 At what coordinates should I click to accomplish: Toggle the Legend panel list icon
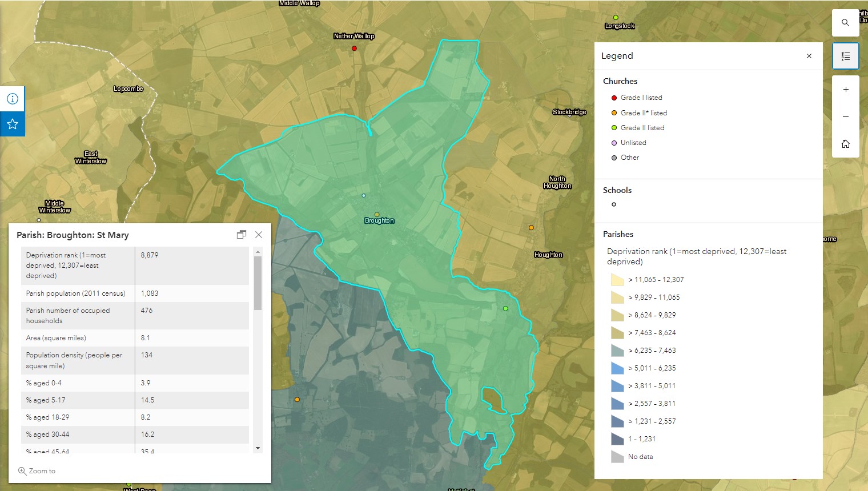click(845, 56)
